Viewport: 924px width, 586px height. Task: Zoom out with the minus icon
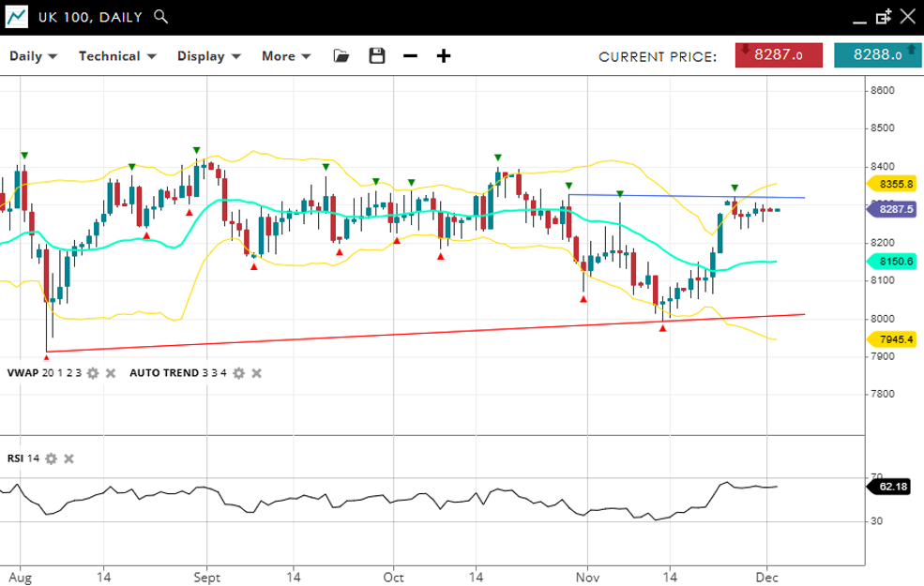pyautogui.click(x=410, y=56)
